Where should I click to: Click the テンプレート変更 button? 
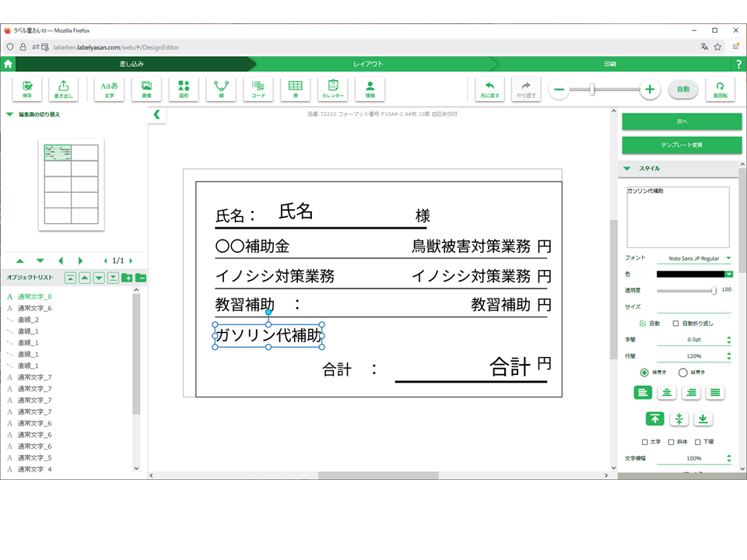[x=682, y=145]
